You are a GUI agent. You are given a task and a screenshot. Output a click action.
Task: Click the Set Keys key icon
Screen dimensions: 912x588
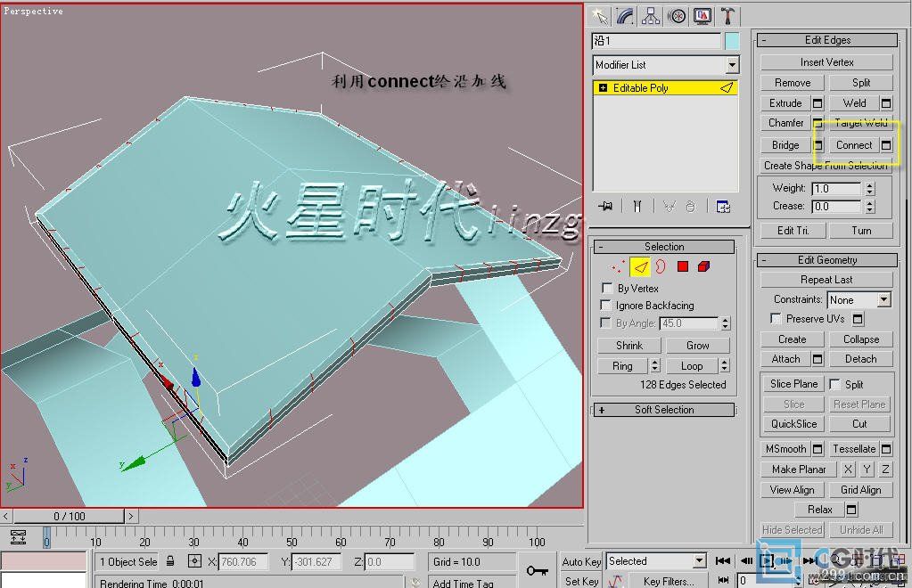pos(537,570)
